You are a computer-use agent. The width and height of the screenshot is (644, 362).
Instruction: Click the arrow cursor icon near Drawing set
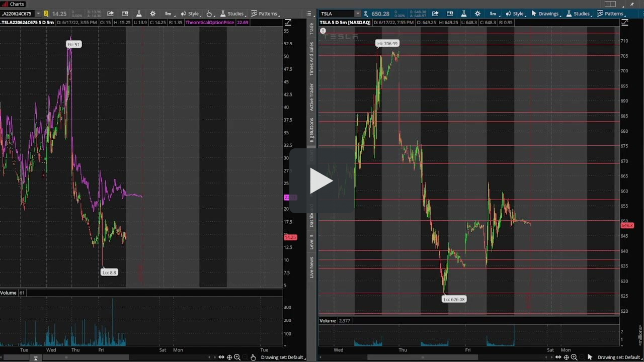590,357
